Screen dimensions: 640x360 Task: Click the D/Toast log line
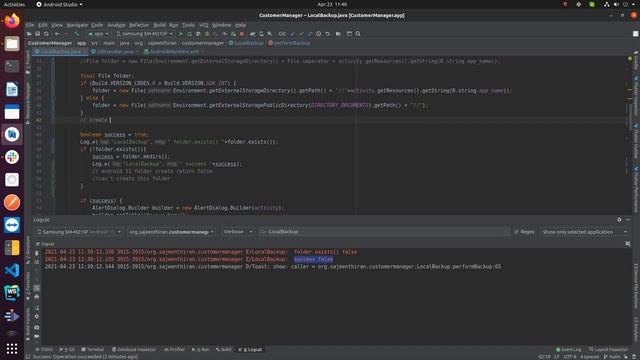pos(273,267)
